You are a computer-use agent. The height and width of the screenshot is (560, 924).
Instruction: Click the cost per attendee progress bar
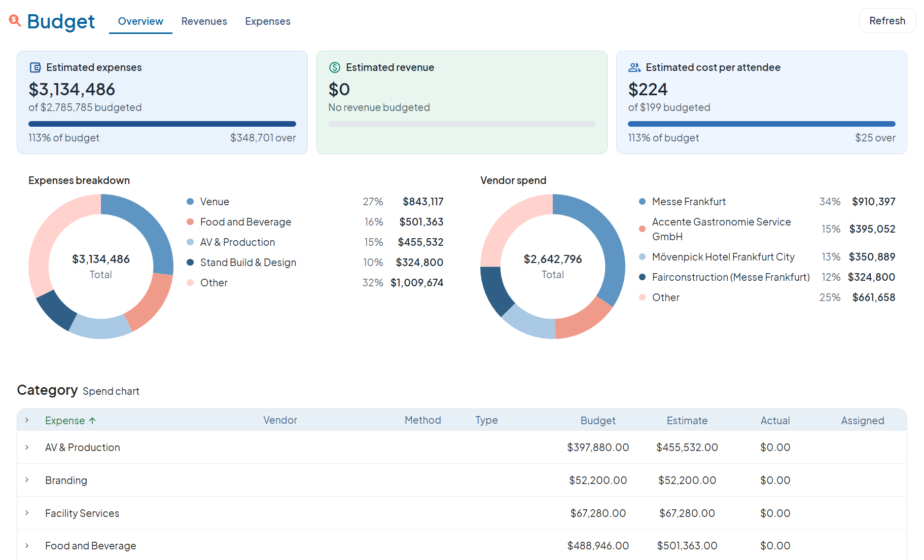point(762,124)
